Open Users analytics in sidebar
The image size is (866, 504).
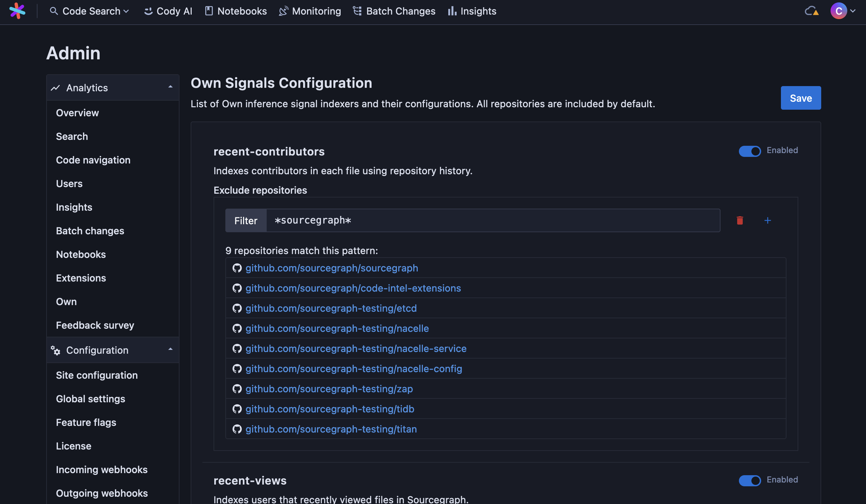pos(69,184)
